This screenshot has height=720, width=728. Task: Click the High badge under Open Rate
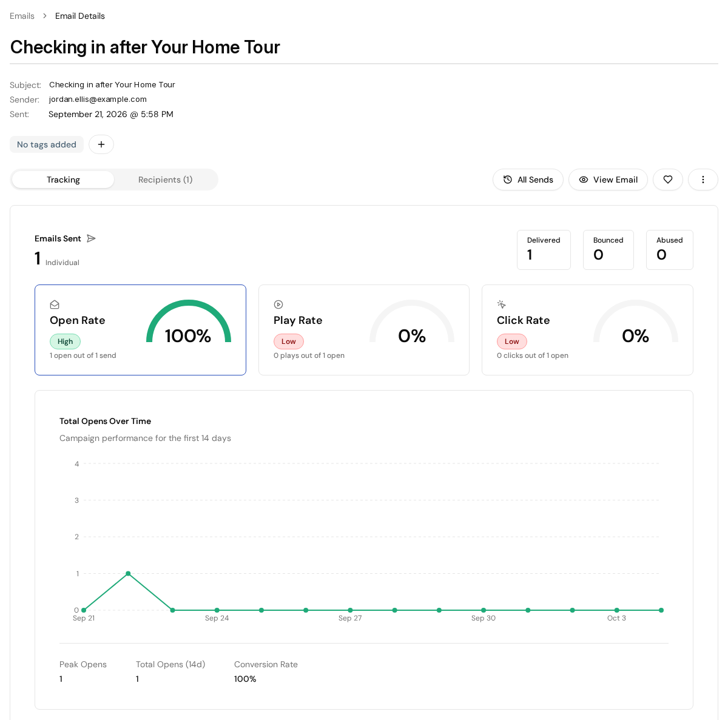click(66, 341)
